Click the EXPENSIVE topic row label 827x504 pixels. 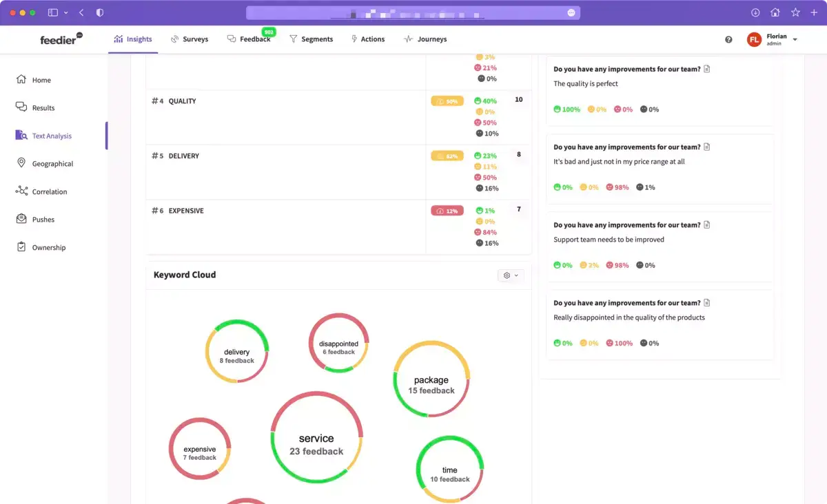[x=186, y=211]
